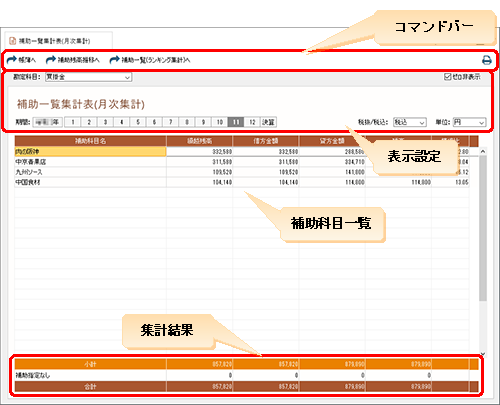The image size is (500, 405).
Task: Click the print icon in the command bar
Action: tap(487, 60)
